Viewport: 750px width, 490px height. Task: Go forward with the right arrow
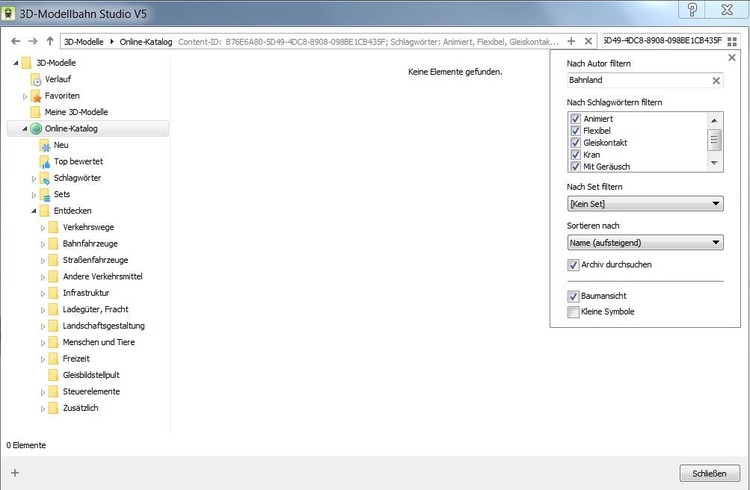(33, 41)
